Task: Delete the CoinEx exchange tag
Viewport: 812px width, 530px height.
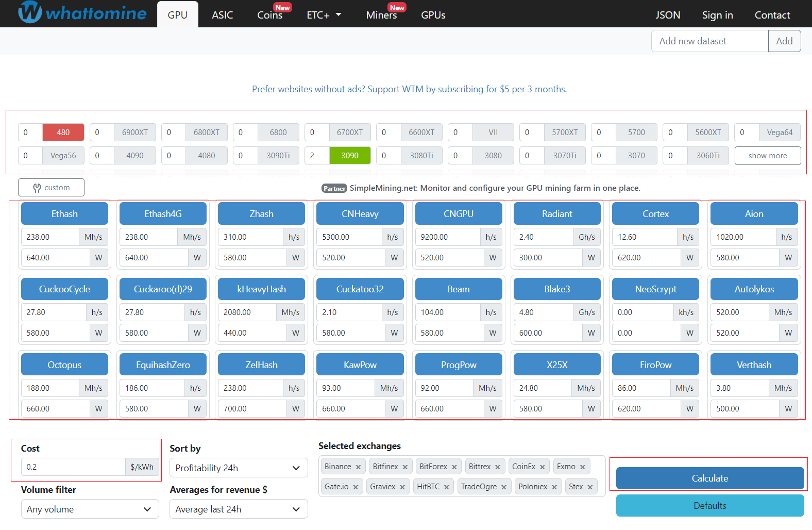Action: (543, 467)
